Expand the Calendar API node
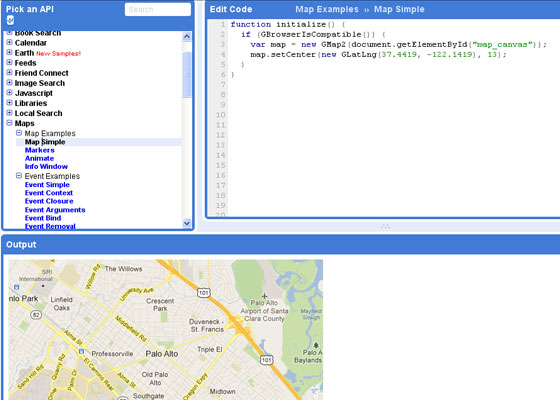 pos(10,42)
